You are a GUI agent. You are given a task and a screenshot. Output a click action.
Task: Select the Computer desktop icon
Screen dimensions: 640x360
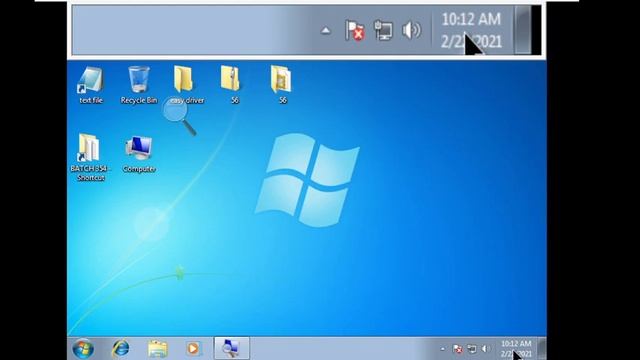(139, 154)
